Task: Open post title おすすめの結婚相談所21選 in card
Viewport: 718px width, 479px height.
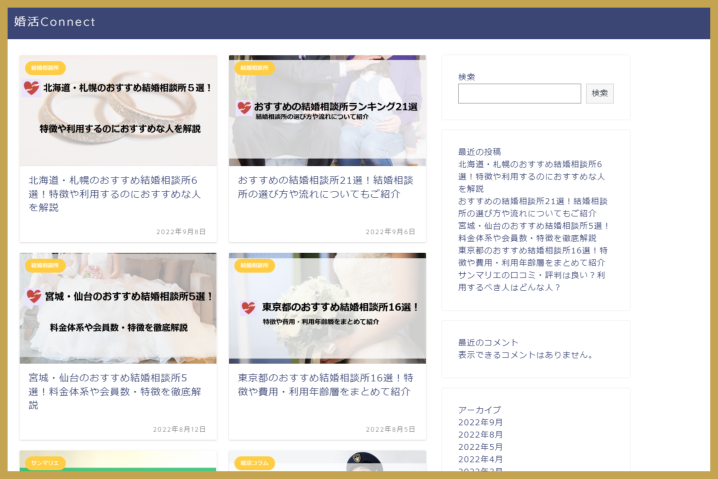Action: tap(325, 187)
